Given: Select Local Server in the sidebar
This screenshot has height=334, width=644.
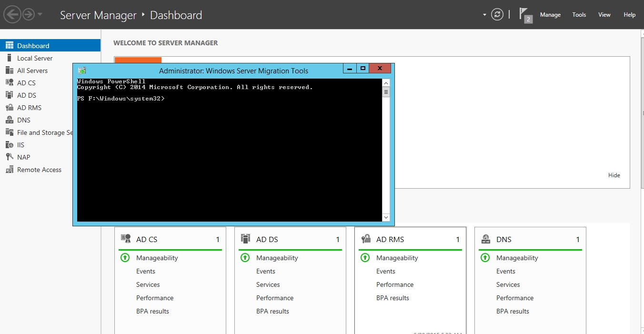Looking at the screenshot, I should pyautogui.click(x=35, y=58).
